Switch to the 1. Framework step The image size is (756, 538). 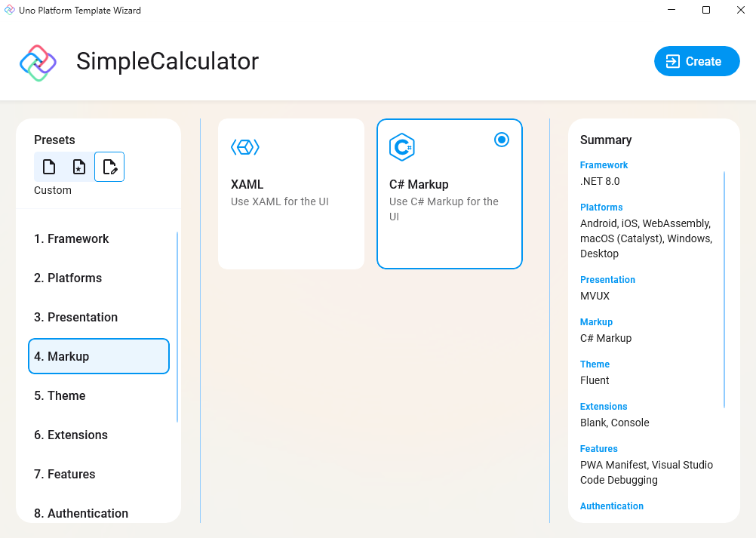(98, 238)
